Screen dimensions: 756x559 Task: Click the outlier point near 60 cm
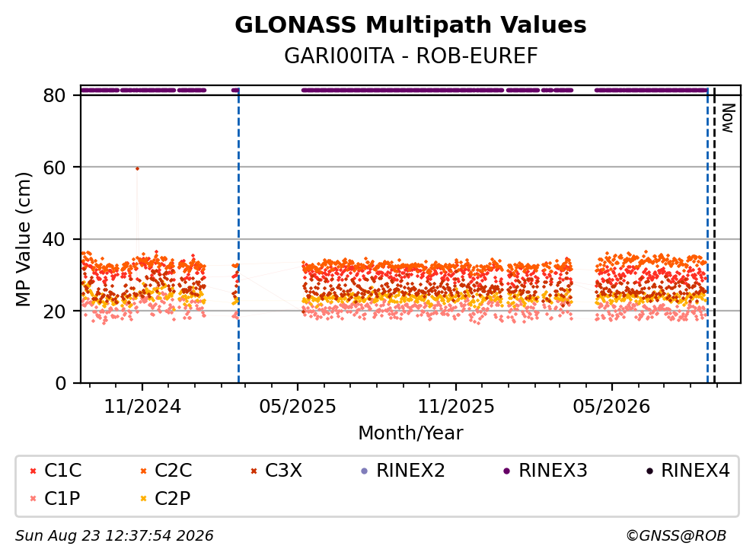click(x=137, y=168)
